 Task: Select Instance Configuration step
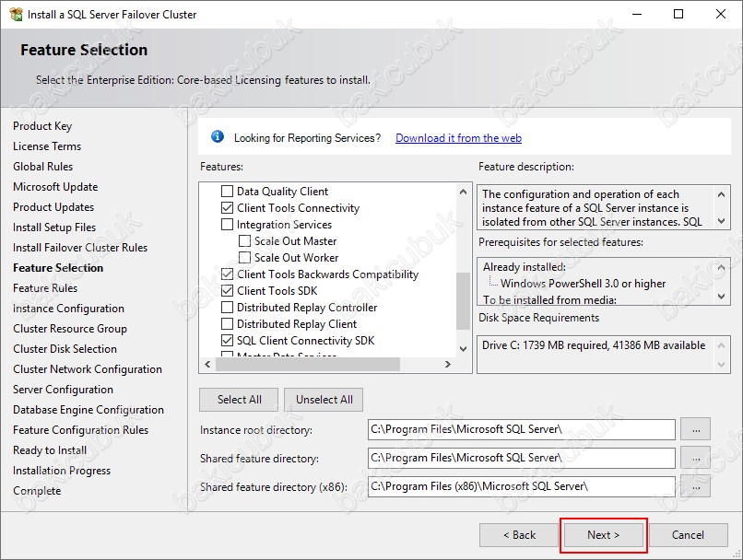point(68,309)
